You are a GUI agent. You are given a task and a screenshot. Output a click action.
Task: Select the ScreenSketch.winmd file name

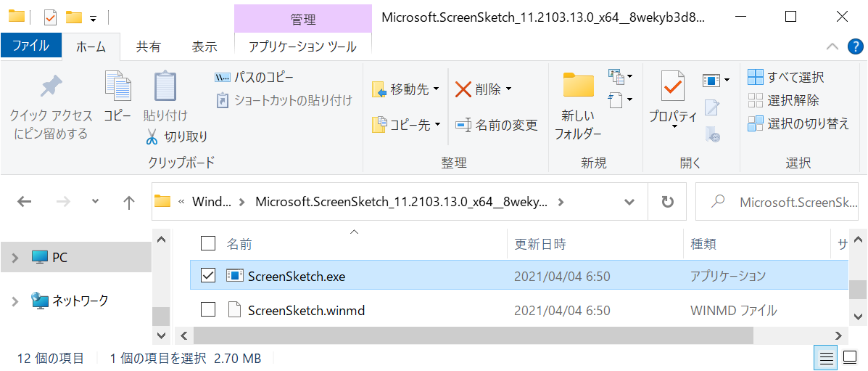coord(307,311)
